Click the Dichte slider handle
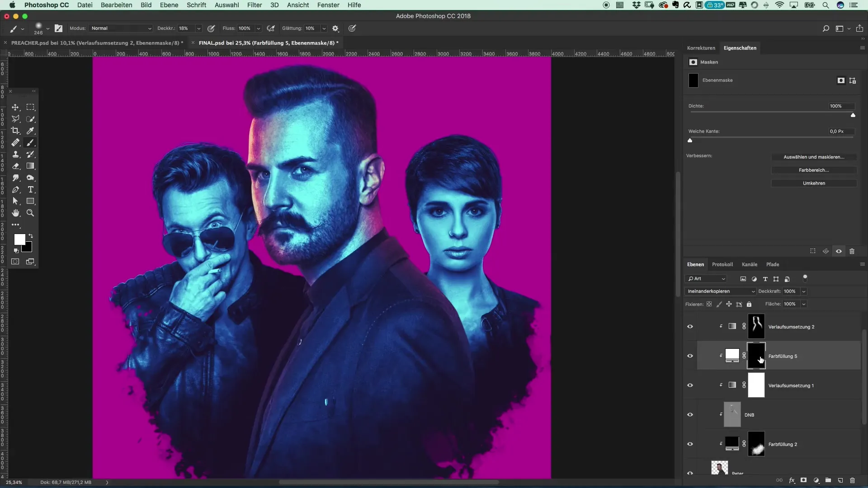 (x=853, y=115)
